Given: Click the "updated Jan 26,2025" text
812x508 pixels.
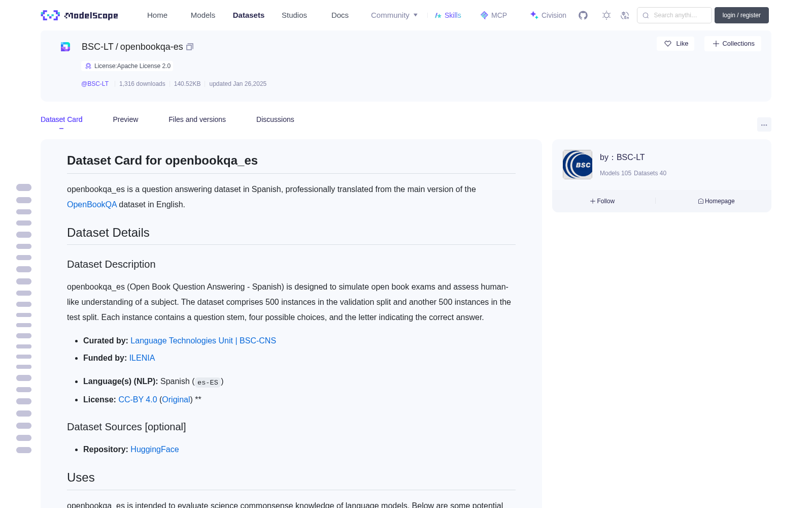Looking at the screenshot, I should tap(238, 84).
